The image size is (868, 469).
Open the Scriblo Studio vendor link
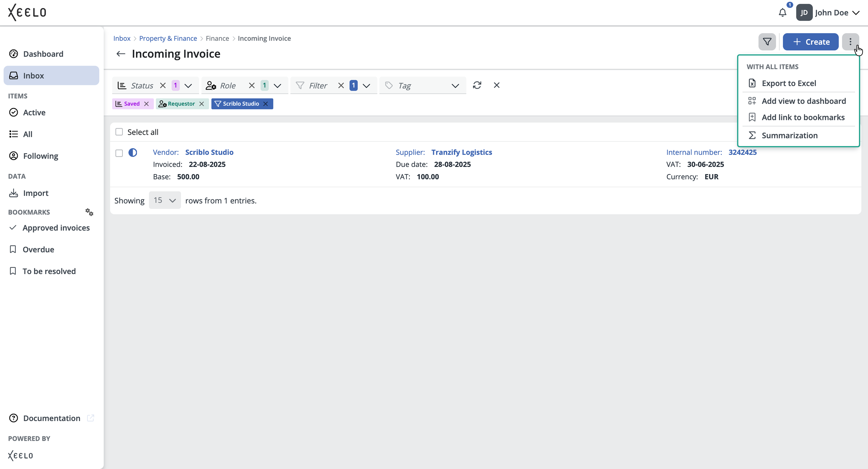click(x=209, y=152)
